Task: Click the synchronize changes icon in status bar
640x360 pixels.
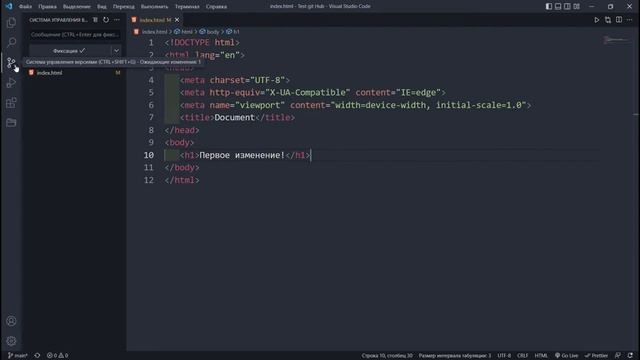Action: click(37, 356)
